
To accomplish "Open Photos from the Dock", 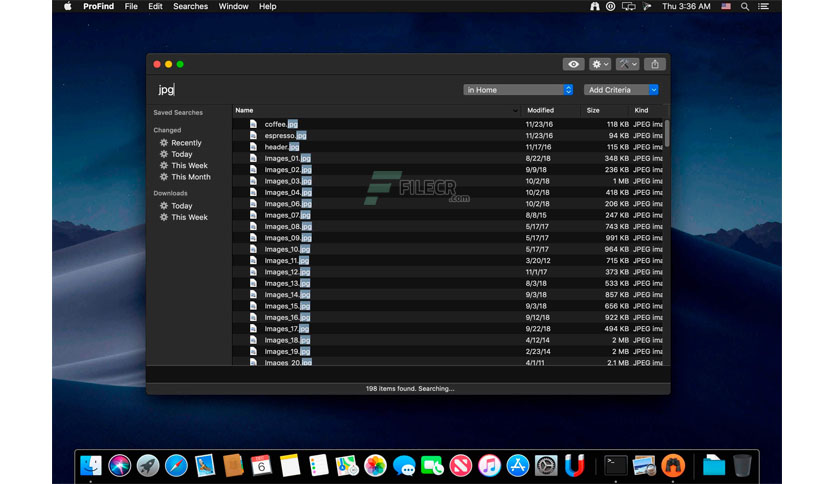I will [x=375, y=465].
